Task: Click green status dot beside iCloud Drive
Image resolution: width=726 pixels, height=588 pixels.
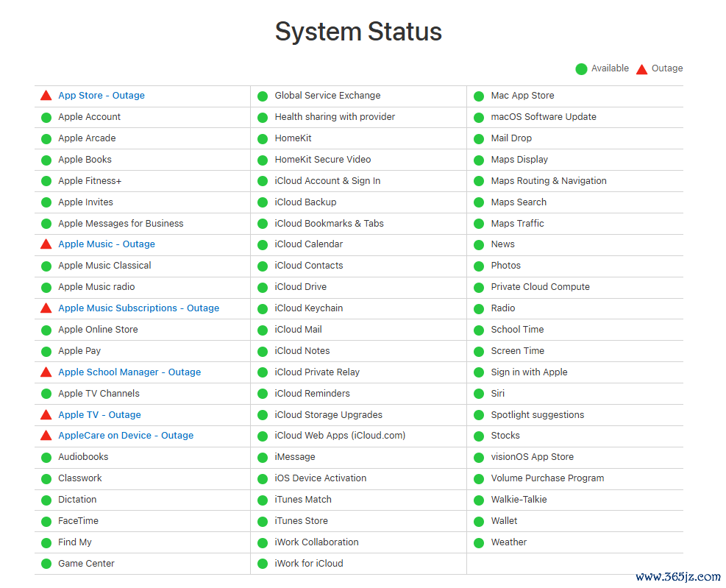Action: [x=263, y=288]
